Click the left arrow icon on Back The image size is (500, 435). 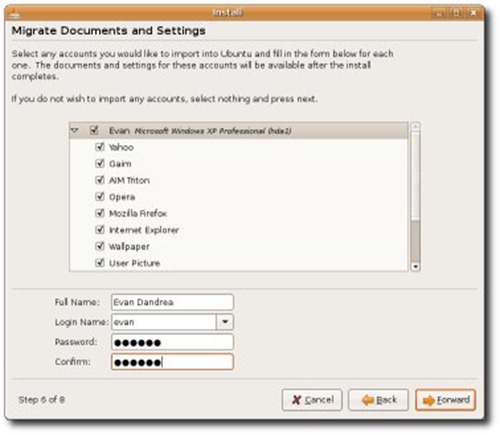point(368,400)
